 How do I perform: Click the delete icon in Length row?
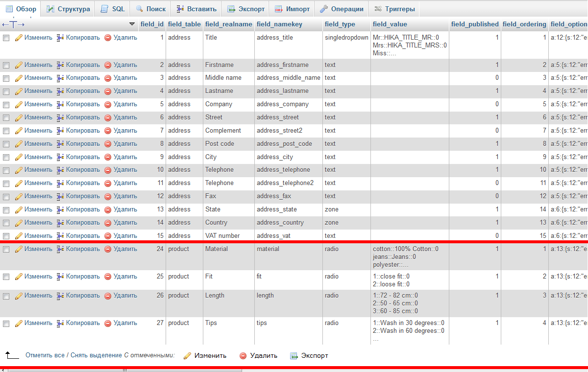[x=108, y=296]
